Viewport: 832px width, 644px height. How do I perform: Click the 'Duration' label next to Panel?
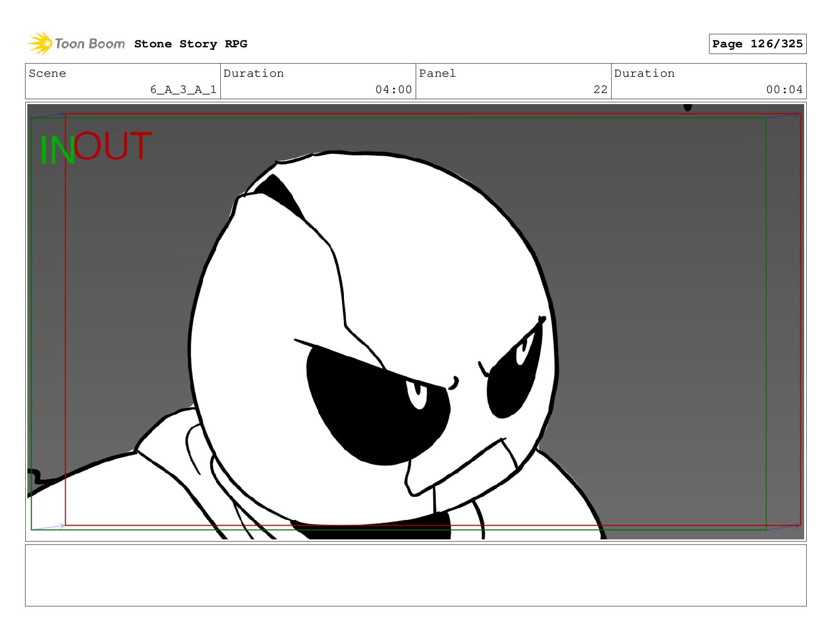(x=644, y=74)
